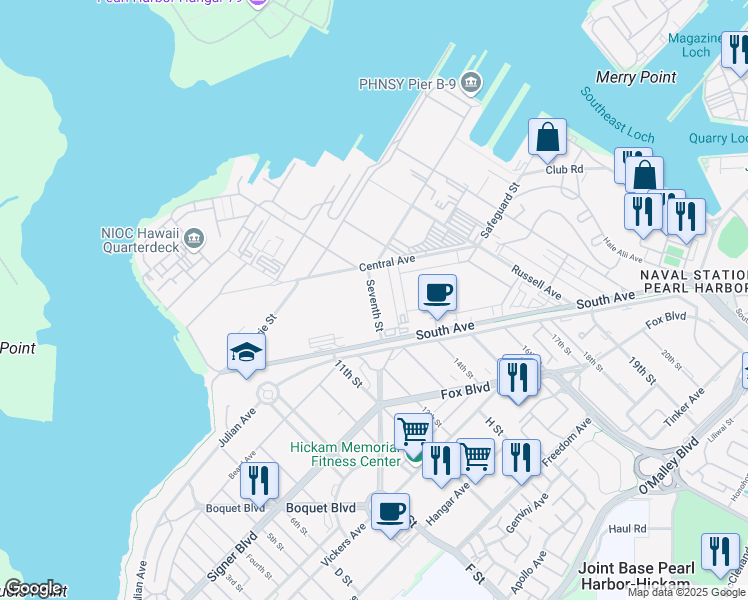Click the shopping cart marker below Fox Blvd
Image resolution: width=748 pixels, height=600 pixels.
413,432
